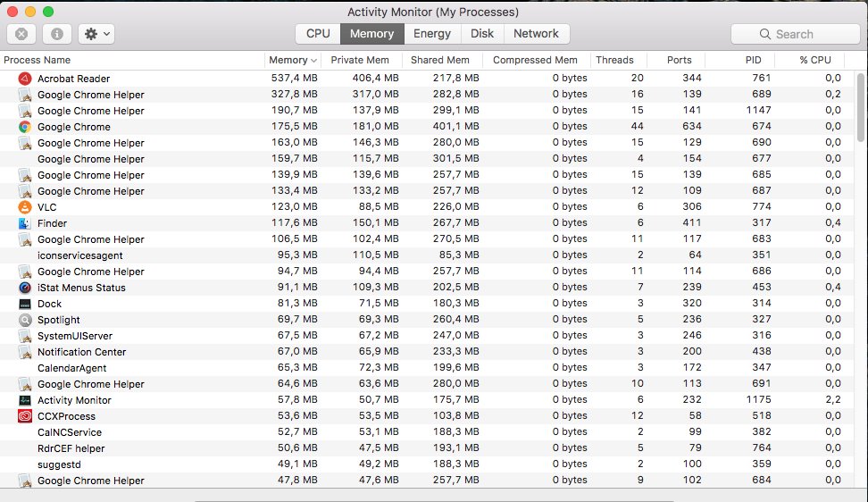Sort by Threads column header
The image size is (868, 502).
(614, 60)
